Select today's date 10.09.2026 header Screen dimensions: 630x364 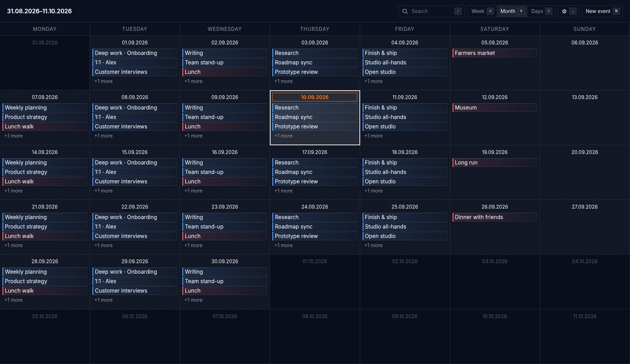[x=315, y=97]
